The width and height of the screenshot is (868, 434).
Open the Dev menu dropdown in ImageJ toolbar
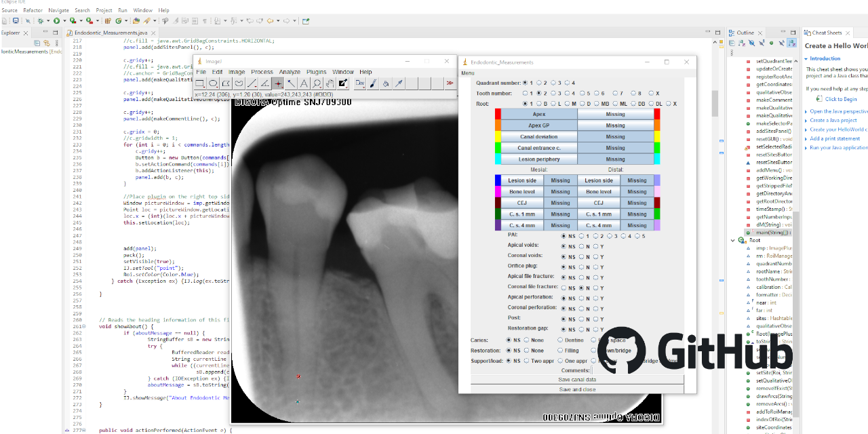pos(359,83)
